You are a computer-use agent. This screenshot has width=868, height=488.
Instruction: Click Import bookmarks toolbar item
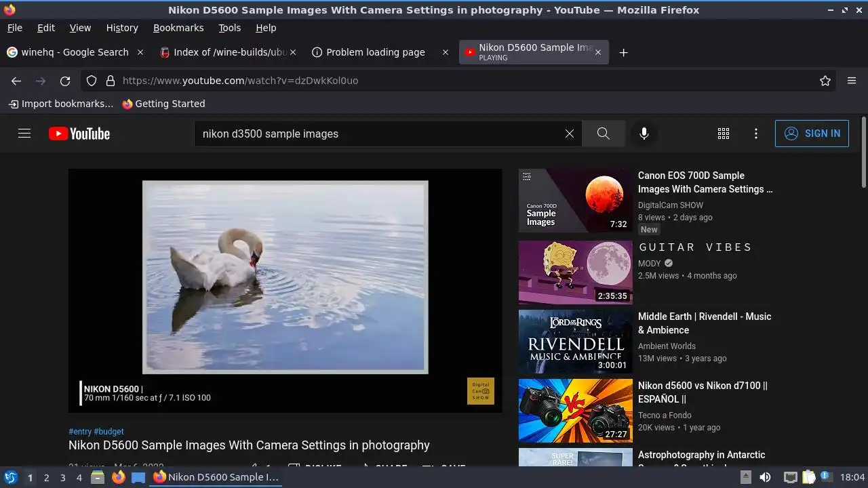coord(61,104)
